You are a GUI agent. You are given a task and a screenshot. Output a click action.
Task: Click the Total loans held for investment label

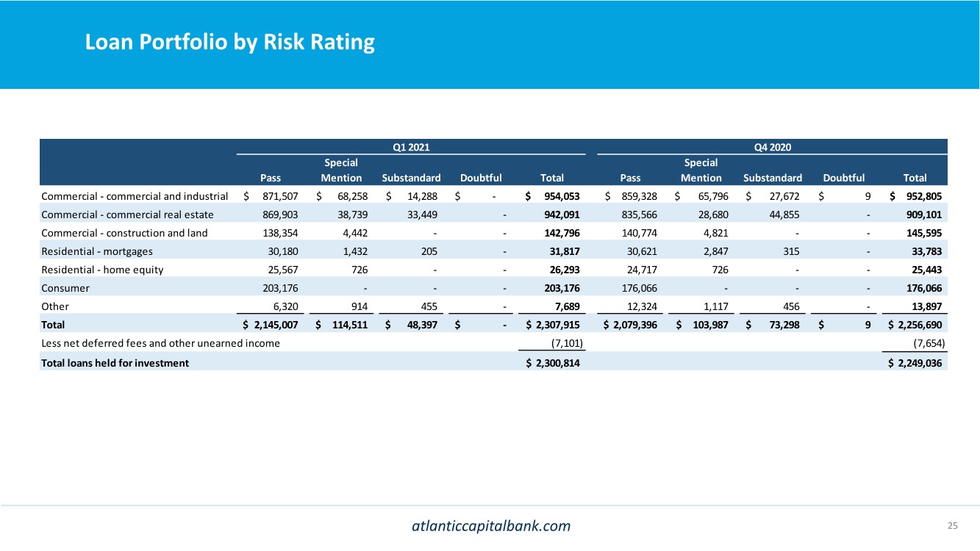115,363
